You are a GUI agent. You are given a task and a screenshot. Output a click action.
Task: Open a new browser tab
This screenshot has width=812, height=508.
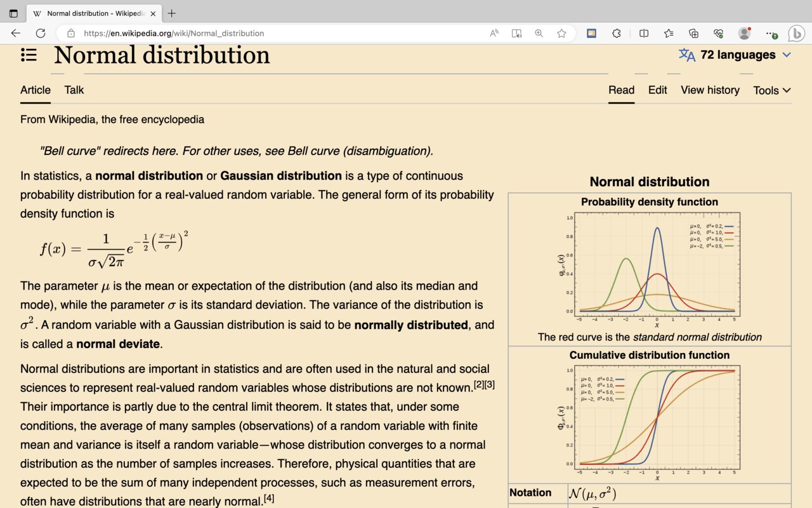[172, 13]
